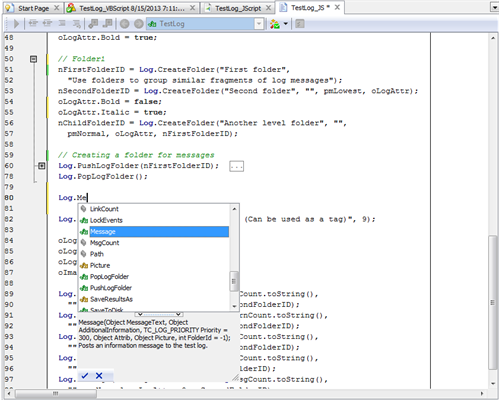This screenshot has width=499, height=400.
Task: Open the TestLog routine combo box
Action: pos(205,24)
